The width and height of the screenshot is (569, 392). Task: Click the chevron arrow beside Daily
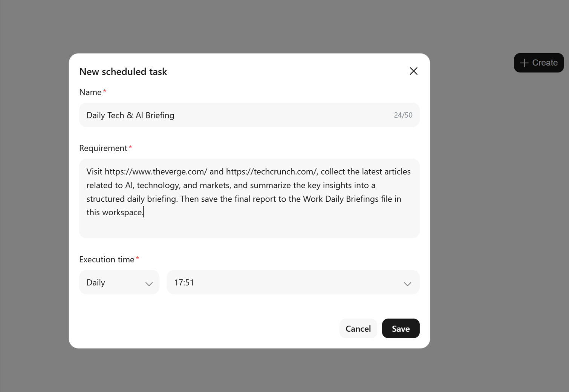coord(149,284)
